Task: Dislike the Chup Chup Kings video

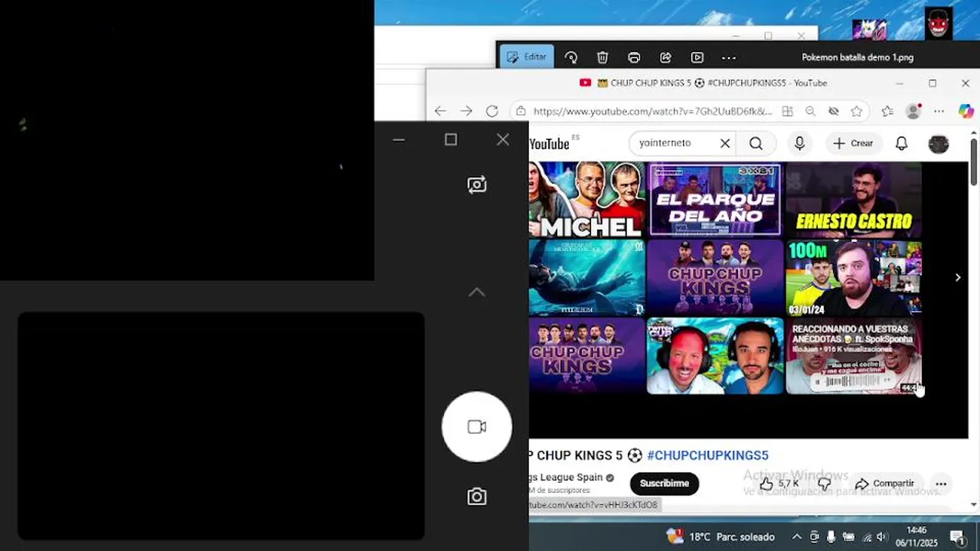Action: (825, 484)
